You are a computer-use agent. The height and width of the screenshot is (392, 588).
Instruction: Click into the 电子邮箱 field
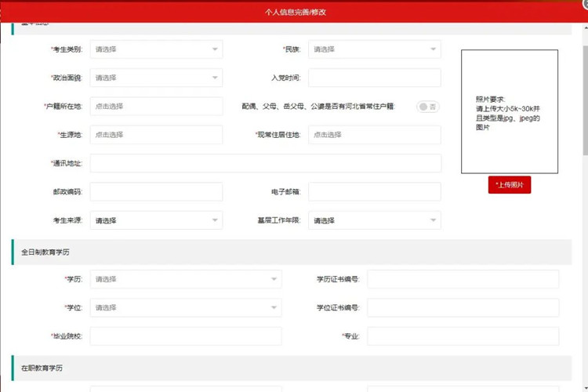374,191
